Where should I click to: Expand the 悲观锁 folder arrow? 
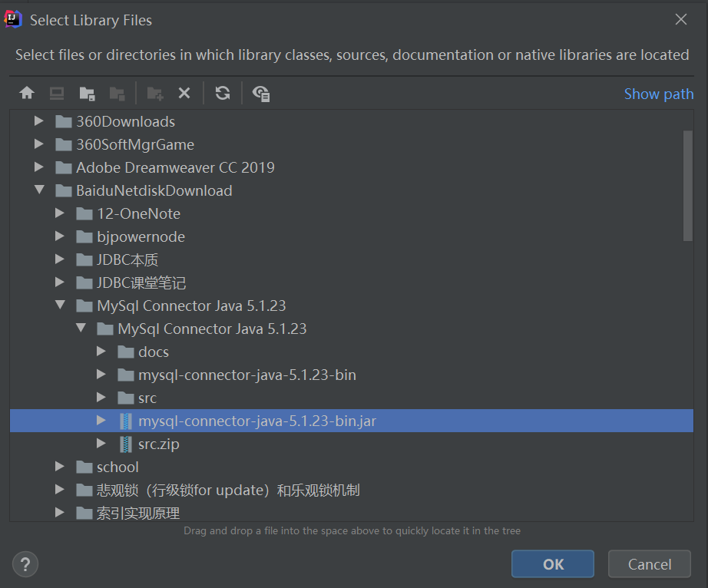60,489
